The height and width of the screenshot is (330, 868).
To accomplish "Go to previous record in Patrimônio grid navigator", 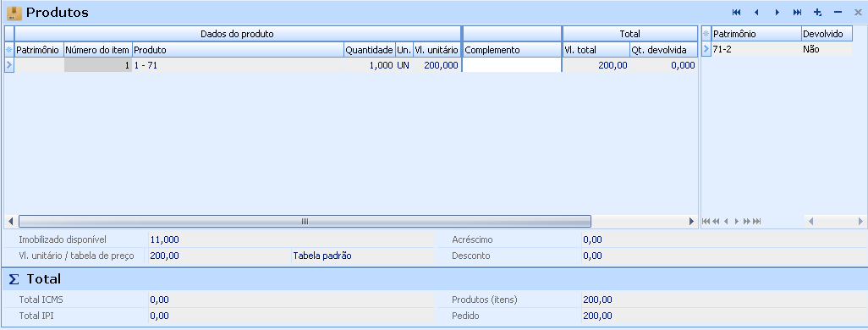I will tap(726, 222).
